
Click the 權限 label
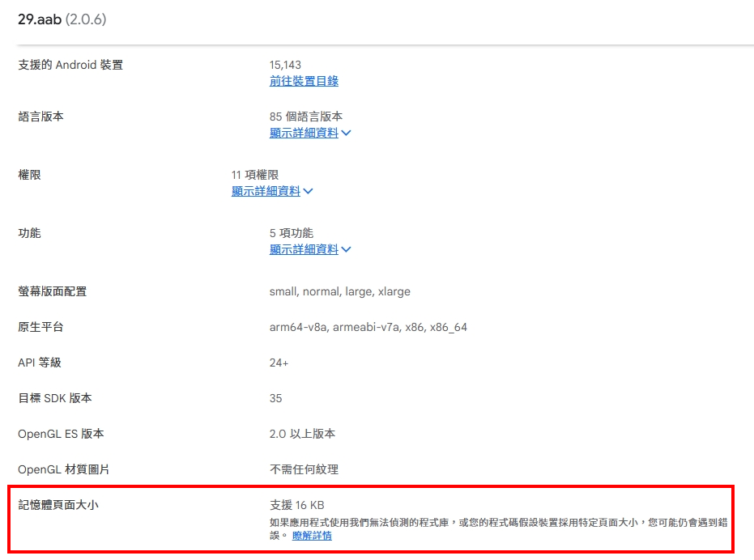[x=29, y=175]
